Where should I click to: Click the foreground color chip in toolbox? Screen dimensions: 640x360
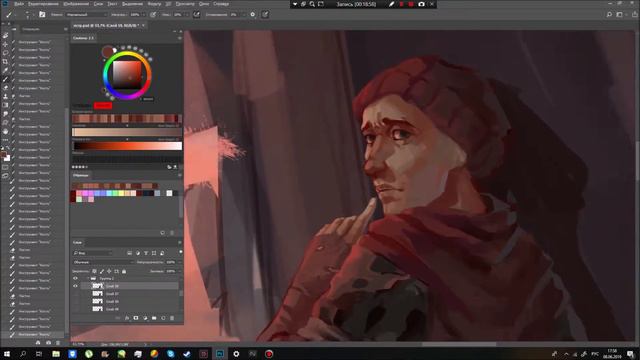pos(4,154)
